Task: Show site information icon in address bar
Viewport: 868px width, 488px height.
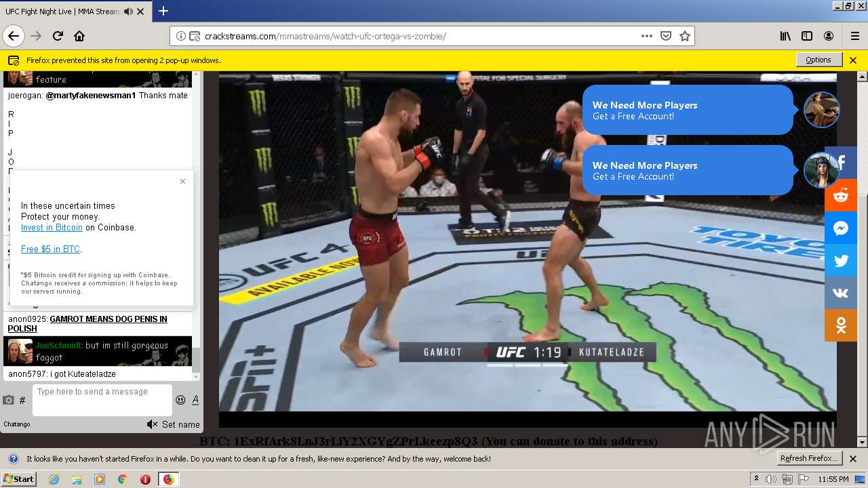Action: [x=181, y=36]
